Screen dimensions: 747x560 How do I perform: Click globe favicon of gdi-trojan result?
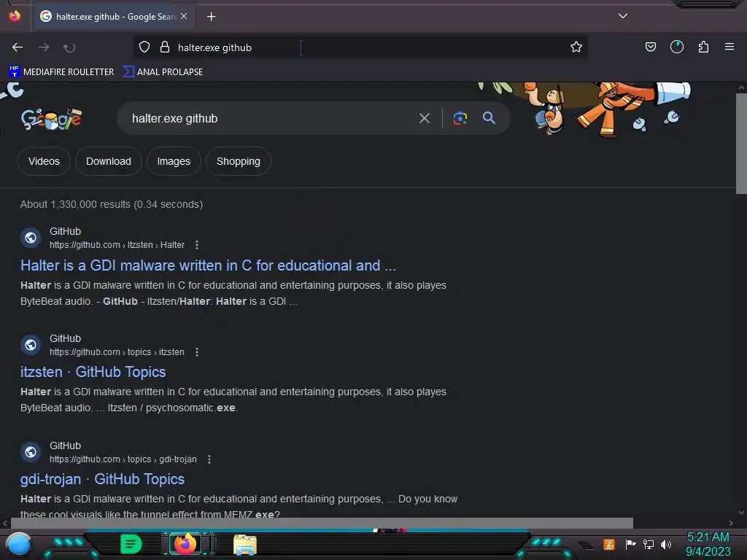[x=31, y=451]
